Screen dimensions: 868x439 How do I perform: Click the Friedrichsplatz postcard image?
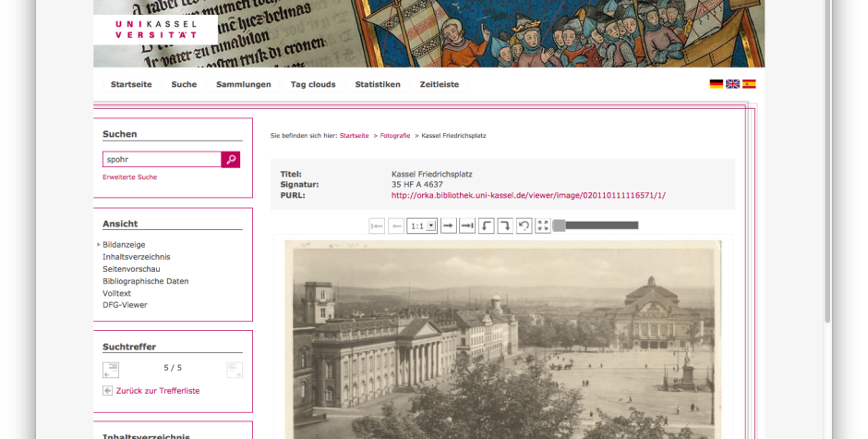[x=502, y=339]
